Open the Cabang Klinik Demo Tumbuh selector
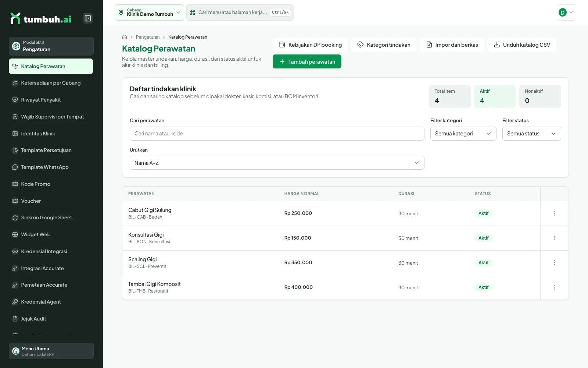588x368 pixels. click(149, 13)
